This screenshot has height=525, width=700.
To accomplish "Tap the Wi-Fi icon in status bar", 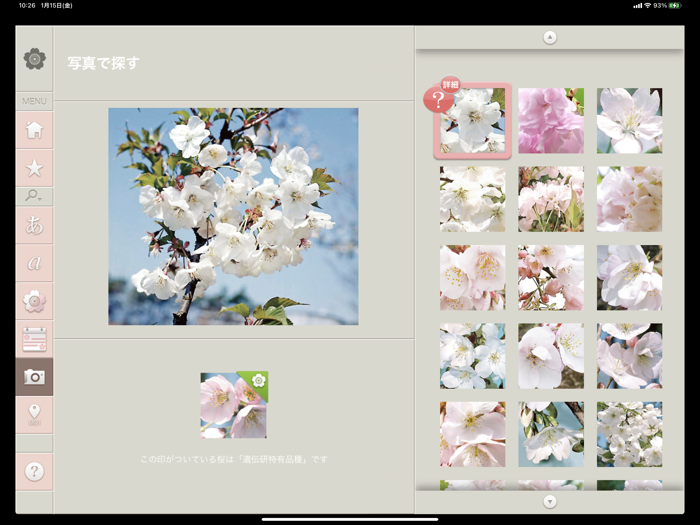I will [x=648, y=5].
